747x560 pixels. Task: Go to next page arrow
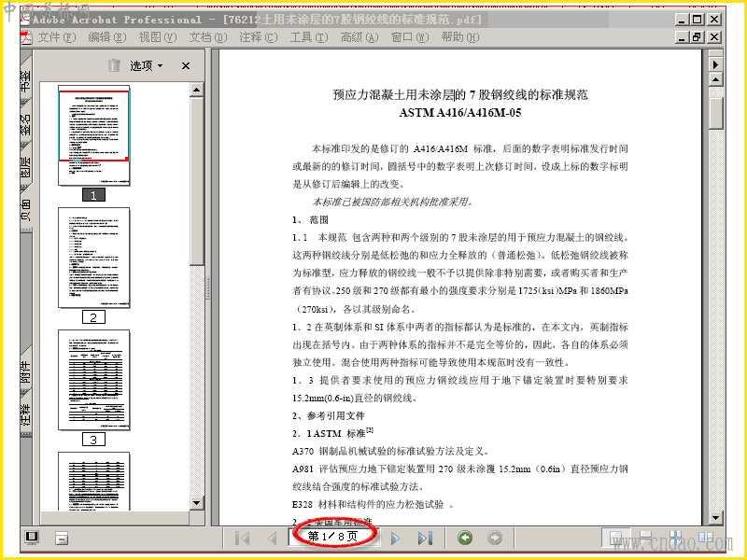(x=395, y=539)
